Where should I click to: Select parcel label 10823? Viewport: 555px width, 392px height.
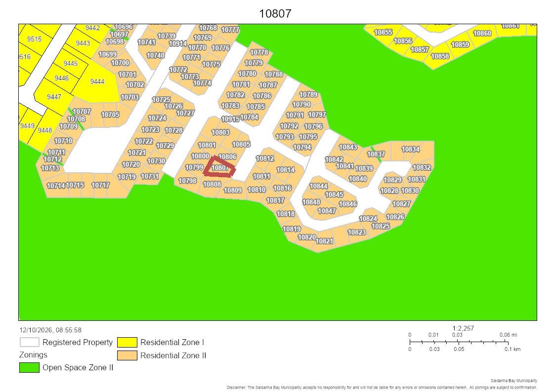pyautogui.click(x=357, y=232)
